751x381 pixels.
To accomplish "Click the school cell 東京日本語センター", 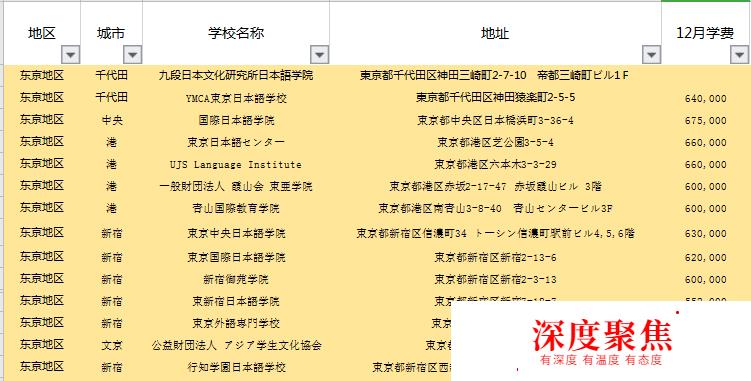I will click(x=236, y=142).
